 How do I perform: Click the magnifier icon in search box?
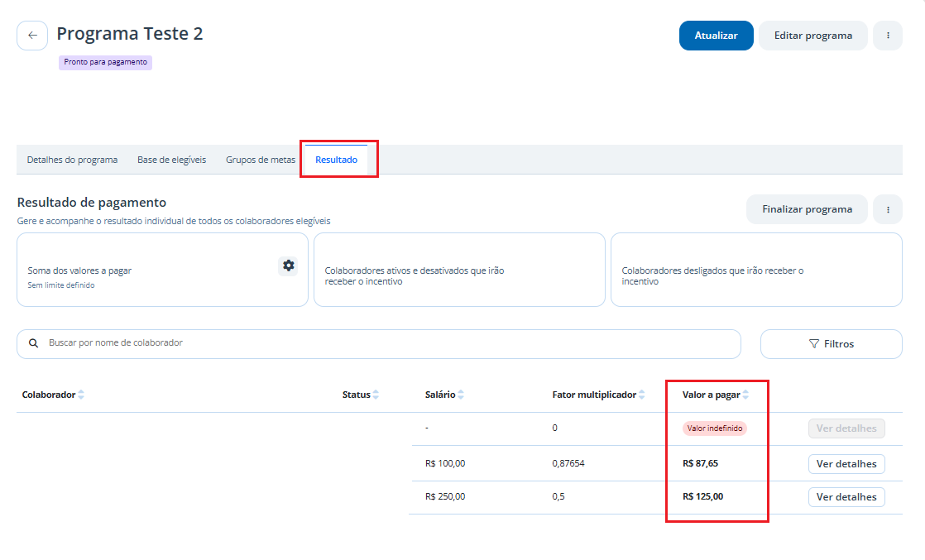(34, 342)
